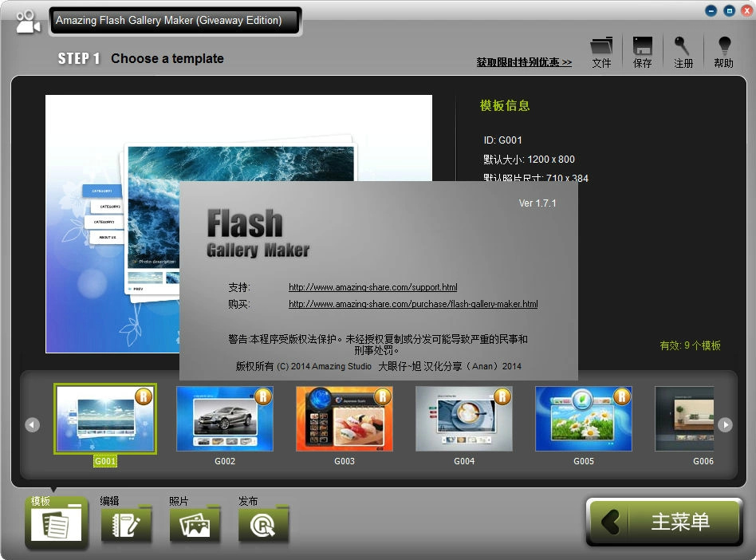This screenshot has width=756, height=560.
Task: Close the Amazing Flash Gallery Maker window
Action: (x=747, y=10)
